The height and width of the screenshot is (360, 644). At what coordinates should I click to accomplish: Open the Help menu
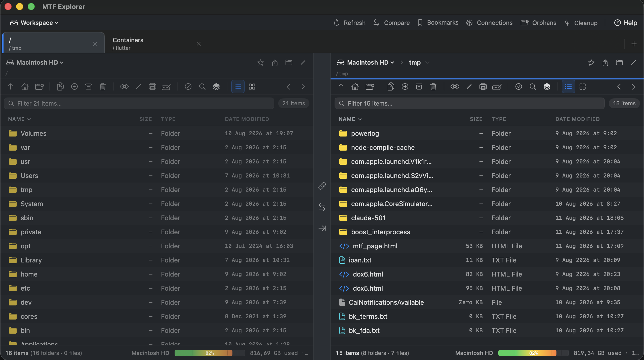click(626, 23)
